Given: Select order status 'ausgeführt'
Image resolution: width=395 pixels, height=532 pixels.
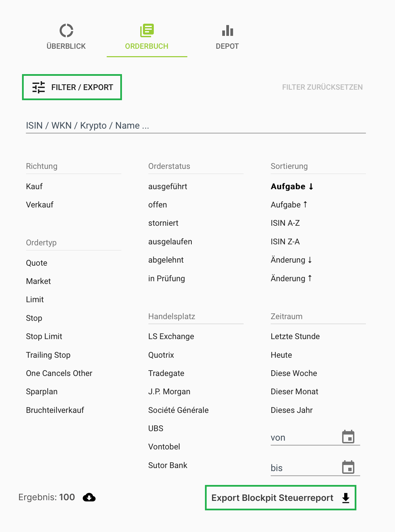Looking at the screenshot, I should click(168, 186).
